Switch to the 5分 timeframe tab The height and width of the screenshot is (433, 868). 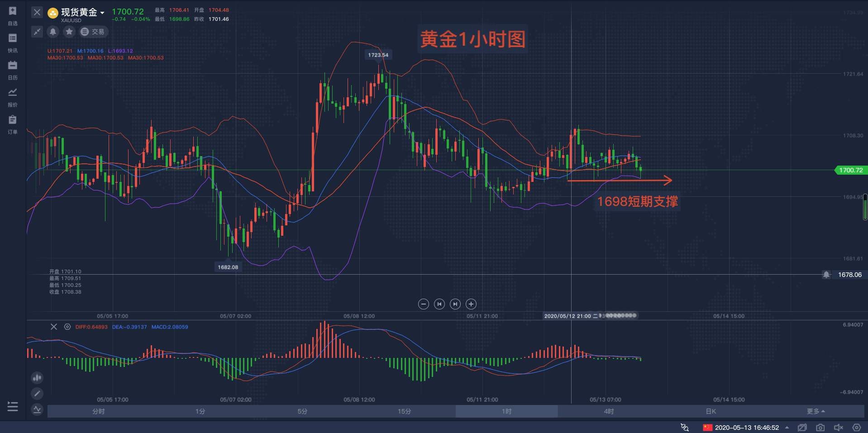(302, 411)
